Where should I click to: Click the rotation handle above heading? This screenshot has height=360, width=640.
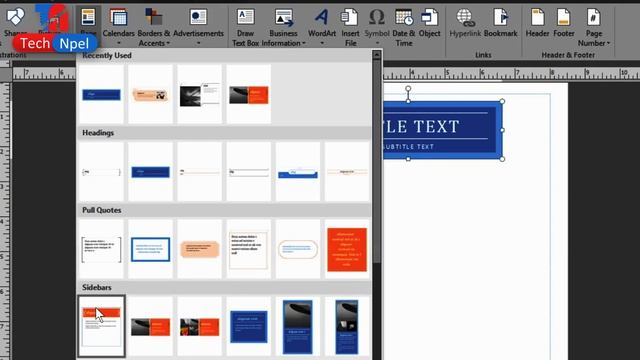coord(408,89)
